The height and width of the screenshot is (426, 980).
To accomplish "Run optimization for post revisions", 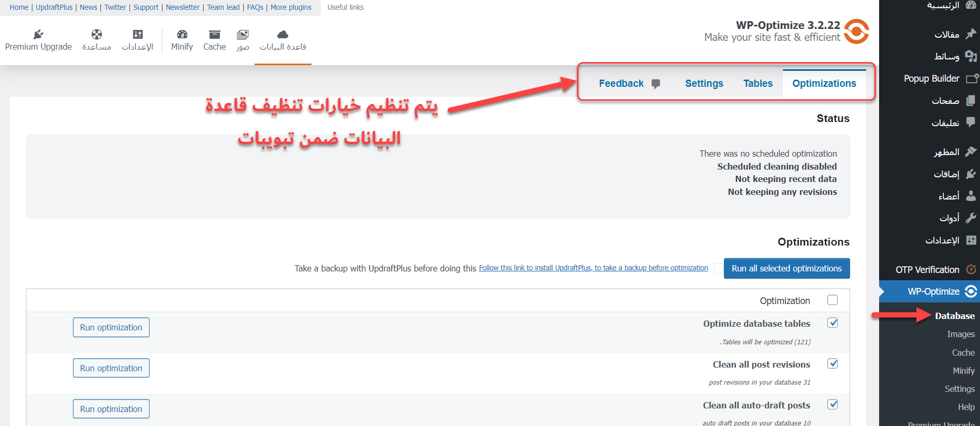I will [x=111, y=368].
